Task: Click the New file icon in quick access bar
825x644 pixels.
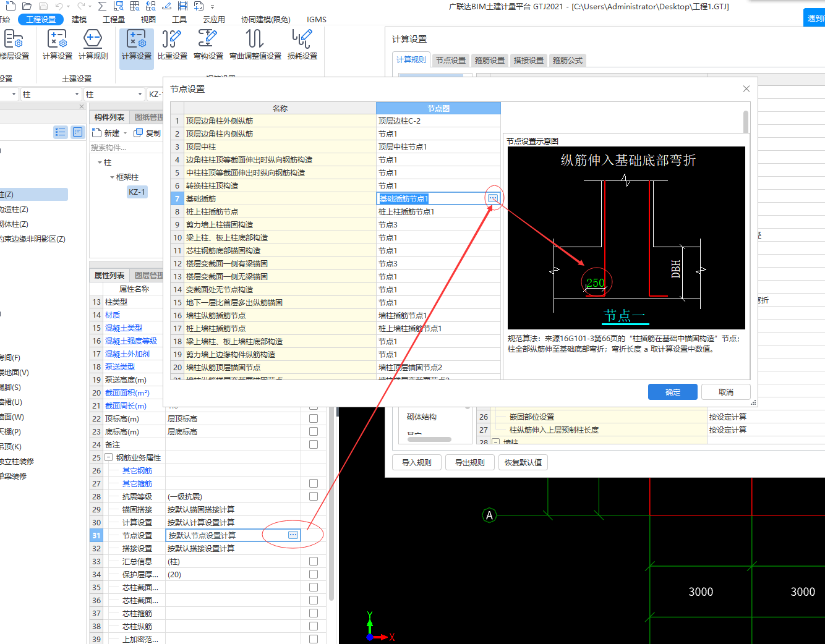Action: (x=11, y=6)
